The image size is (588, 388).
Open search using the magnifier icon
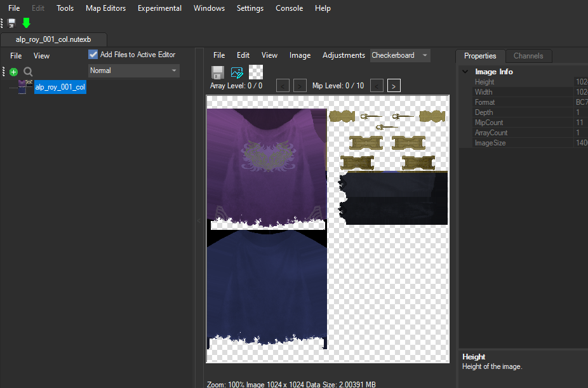click(27, 70)
